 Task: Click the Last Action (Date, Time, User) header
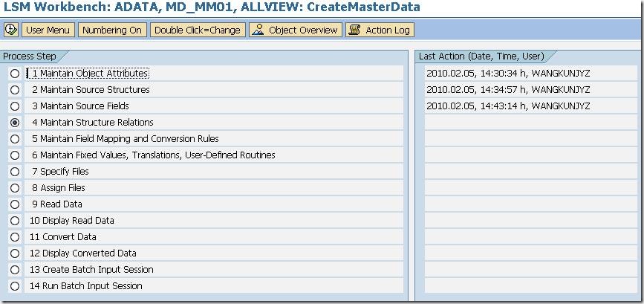pyautogui.click(x=481, y=56)
